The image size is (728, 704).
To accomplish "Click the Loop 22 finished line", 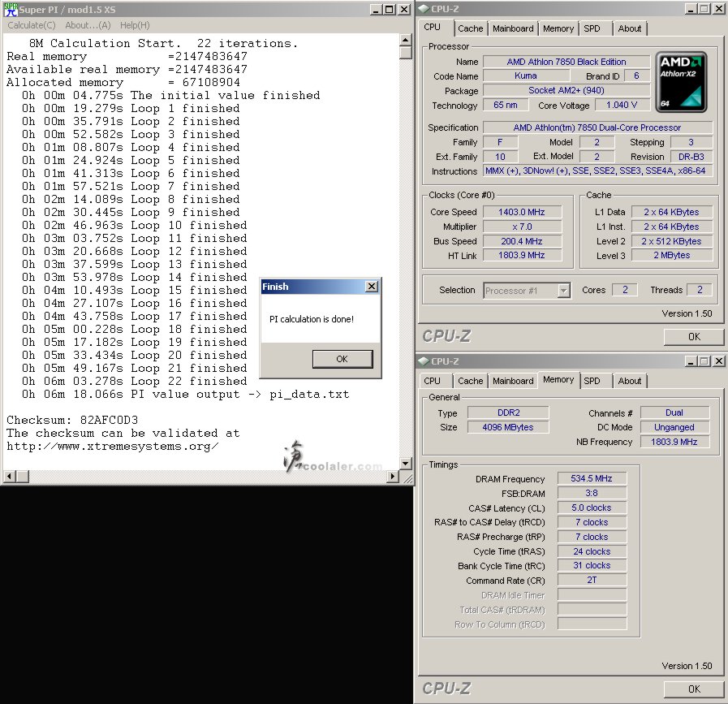I will click(134, 382).
